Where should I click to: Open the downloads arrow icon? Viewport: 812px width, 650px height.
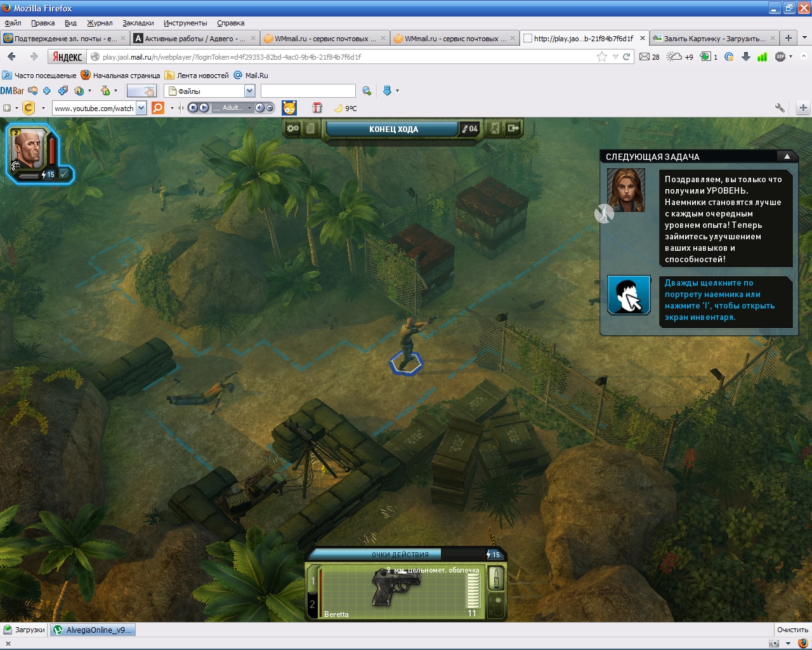[x=746, y=56]
